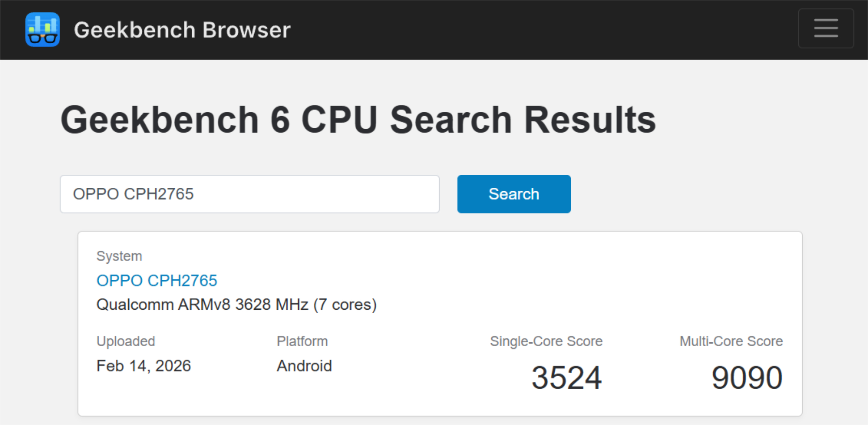Screen dimensions: 868x425
Task: Click the Geekbench logo icon
Action: click(43, 30)
